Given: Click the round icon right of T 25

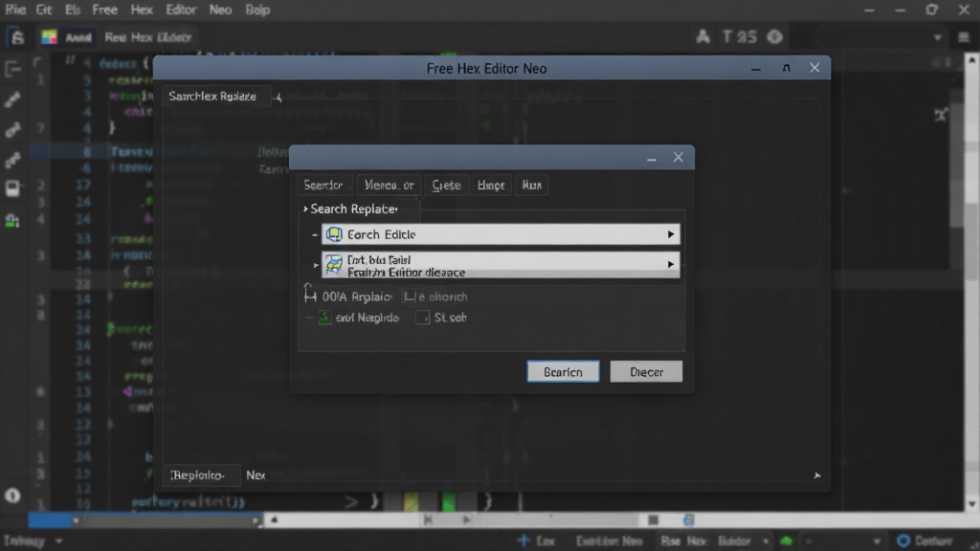Looking at the screenshot, I should tap(775, 37).
